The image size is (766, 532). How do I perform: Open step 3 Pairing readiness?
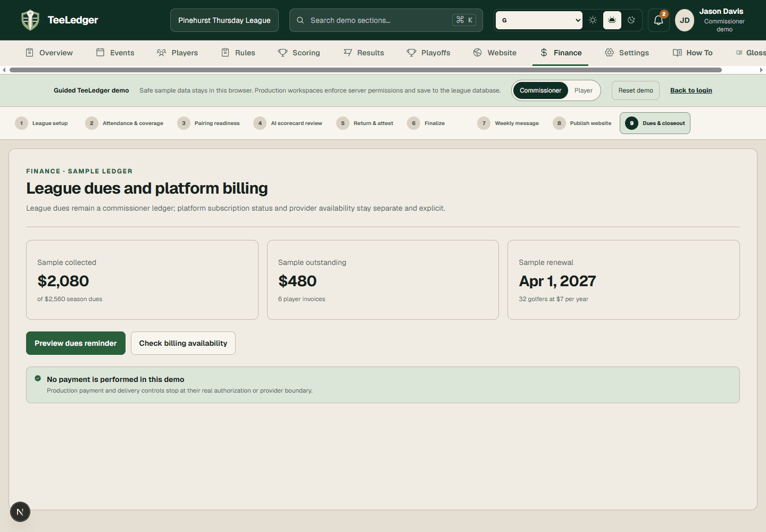(209, 123)
